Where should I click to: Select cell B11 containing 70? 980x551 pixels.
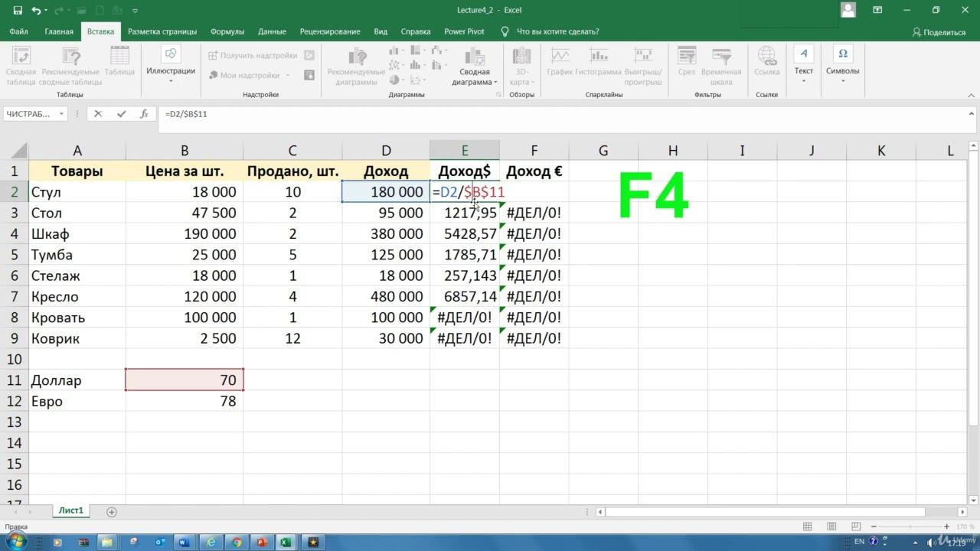coord(185,380)
